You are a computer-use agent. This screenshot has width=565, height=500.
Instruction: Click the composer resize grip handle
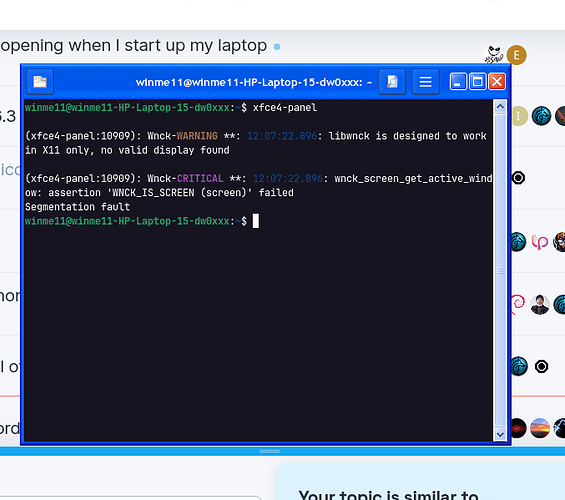[269, 451]
